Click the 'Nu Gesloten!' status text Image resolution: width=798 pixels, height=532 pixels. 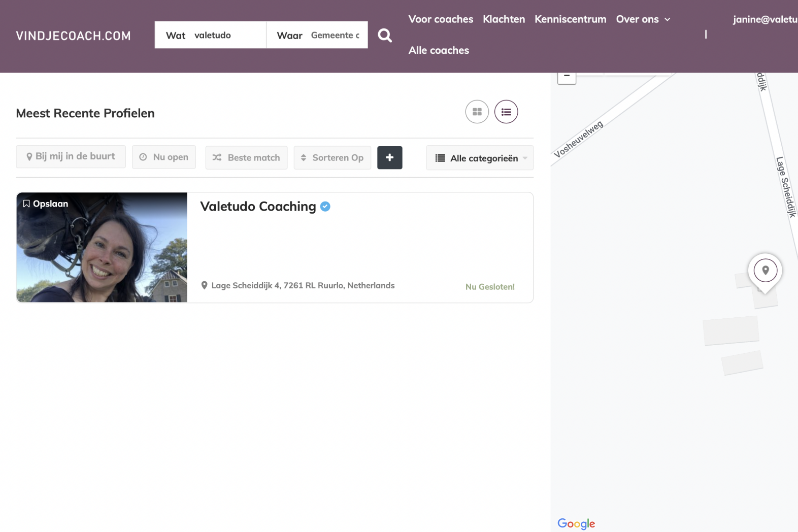pos(490,287)
